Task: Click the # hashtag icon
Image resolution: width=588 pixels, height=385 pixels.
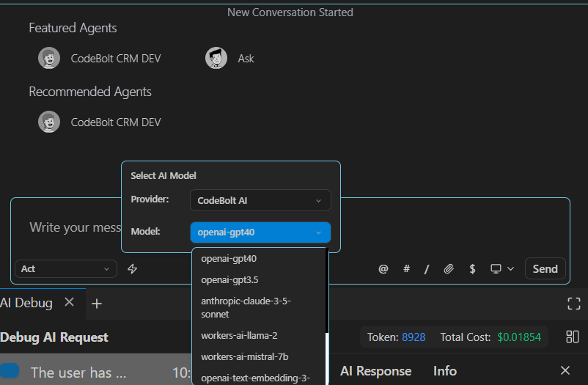Action: tap(406, 268)
